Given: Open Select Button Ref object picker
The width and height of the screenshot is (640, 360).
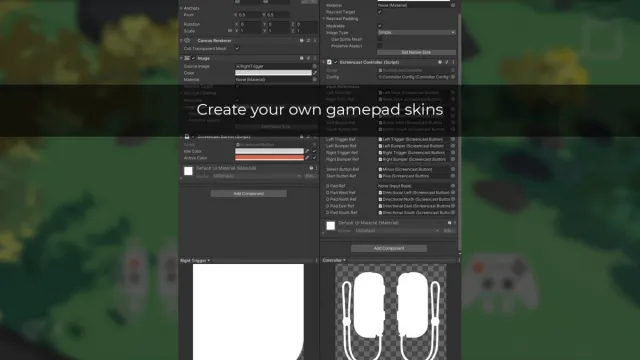Looking at the screenshot, I should coord(453,169).
